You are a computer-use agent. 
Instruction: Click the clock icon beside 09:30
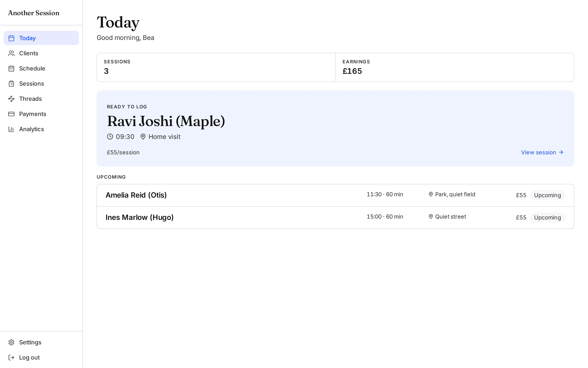[x=110, y=136]
